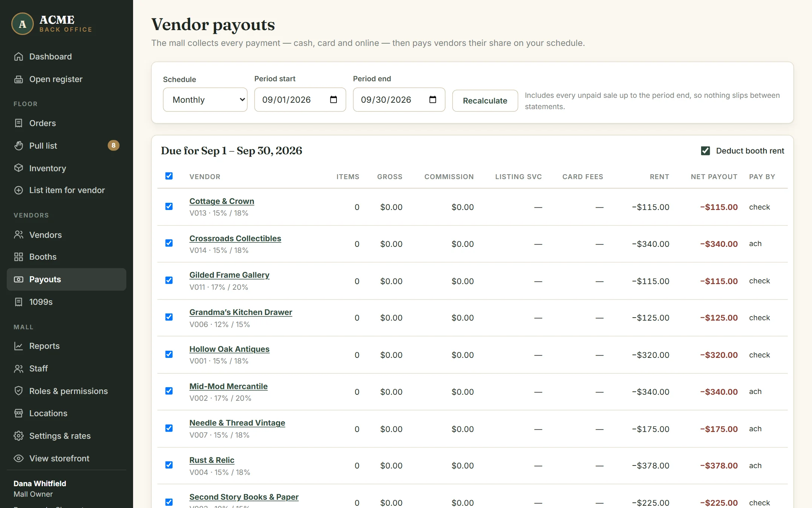
Task: Open Second Story Books & Paper link
Action: pyautogui.click(x=244, y=497)
